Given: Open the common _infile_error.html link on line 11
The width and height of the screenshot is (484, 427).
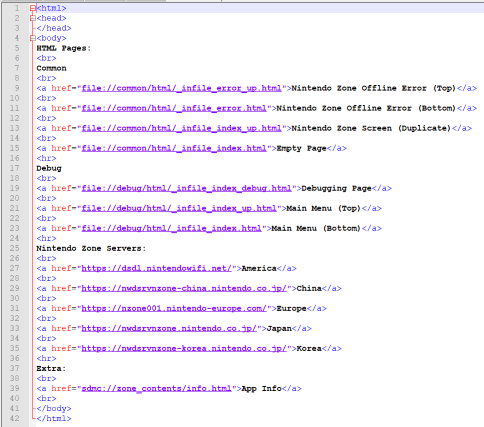Looking at the screenshot, I should [x=174, y=108].
